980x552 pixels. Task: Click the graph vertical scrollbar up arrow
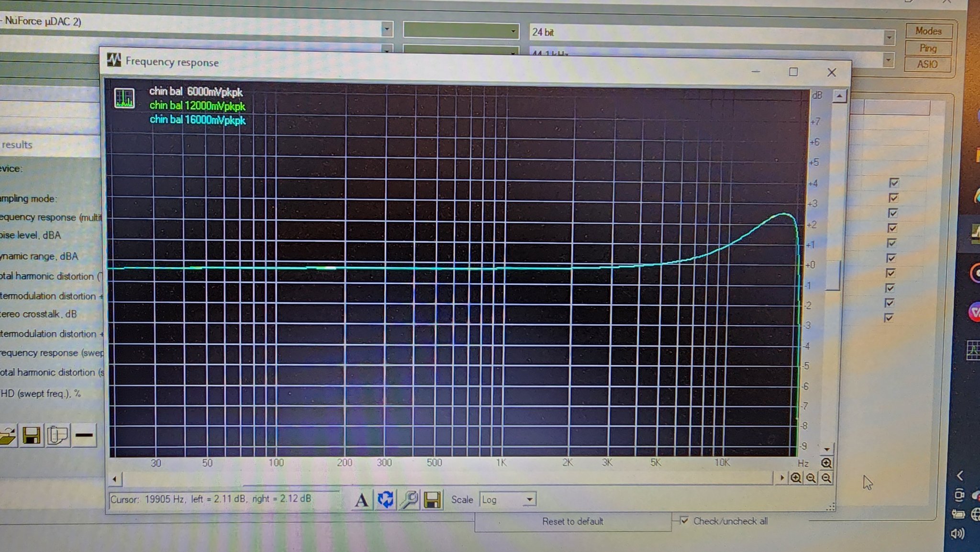[x=839, y=96]
